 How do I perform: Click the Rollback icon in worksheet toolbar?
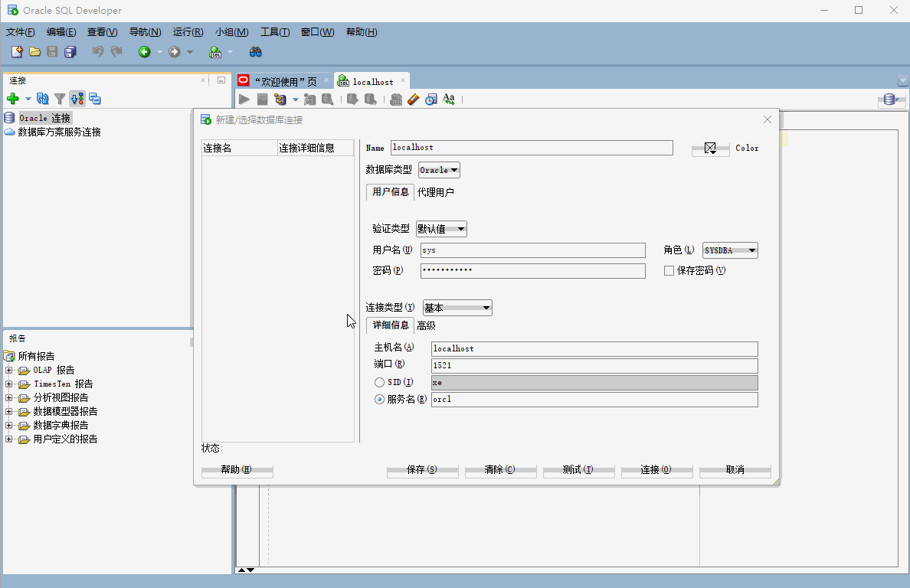370,100
